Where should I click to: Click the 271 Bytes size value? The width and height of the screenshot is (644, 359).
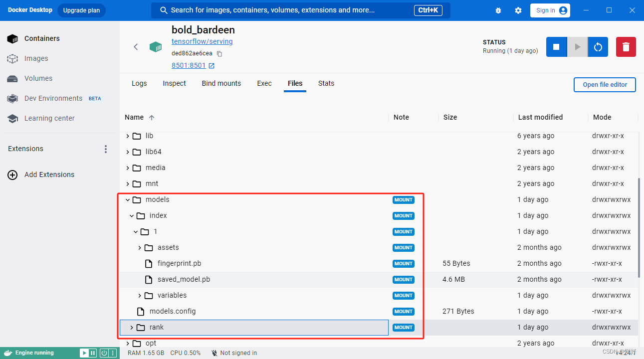tap(458, 311)
